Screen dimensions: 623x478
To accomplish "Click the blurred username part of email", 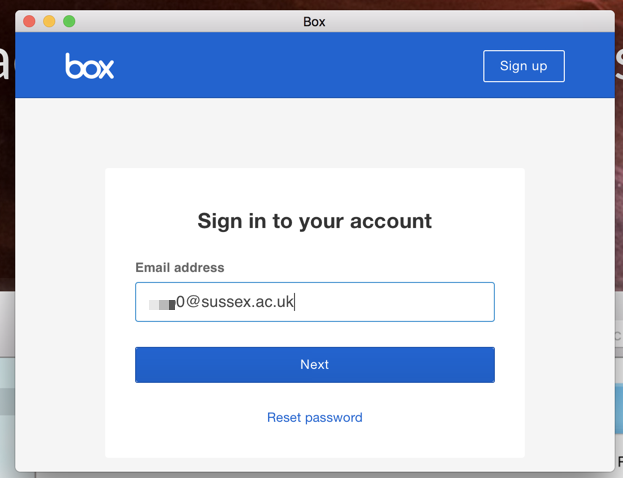I will (x=162, y=304).
